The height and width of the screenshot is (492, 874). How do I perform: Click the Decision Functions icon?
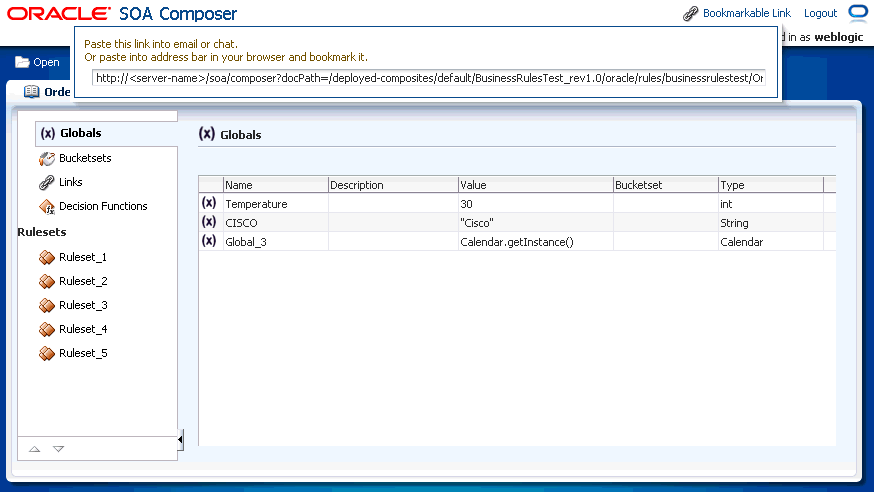tap(47, 207)
